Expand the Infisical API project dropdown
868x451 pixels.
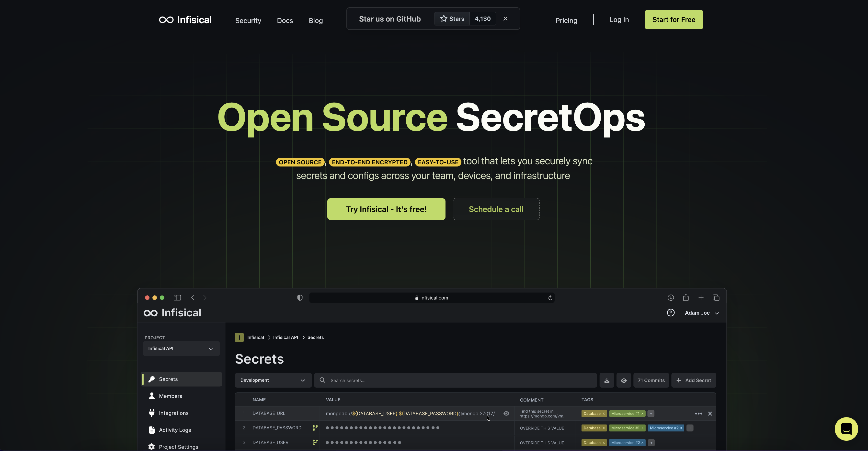181,348
